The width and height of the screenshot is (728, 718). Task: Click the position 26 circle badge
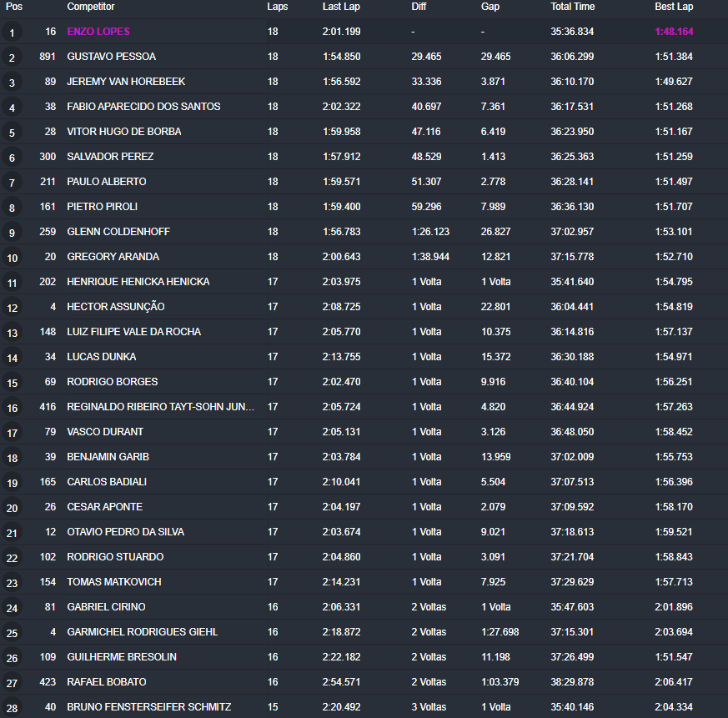tap(12, 659)
